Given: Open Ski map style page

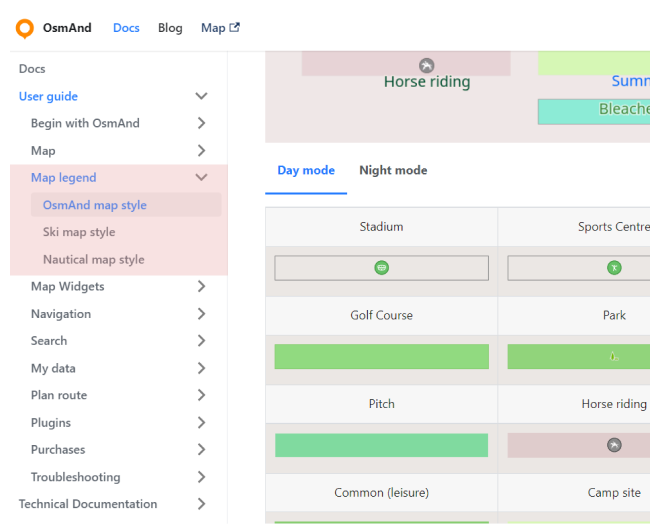Looking at the screenshot, I should [79, 232].
